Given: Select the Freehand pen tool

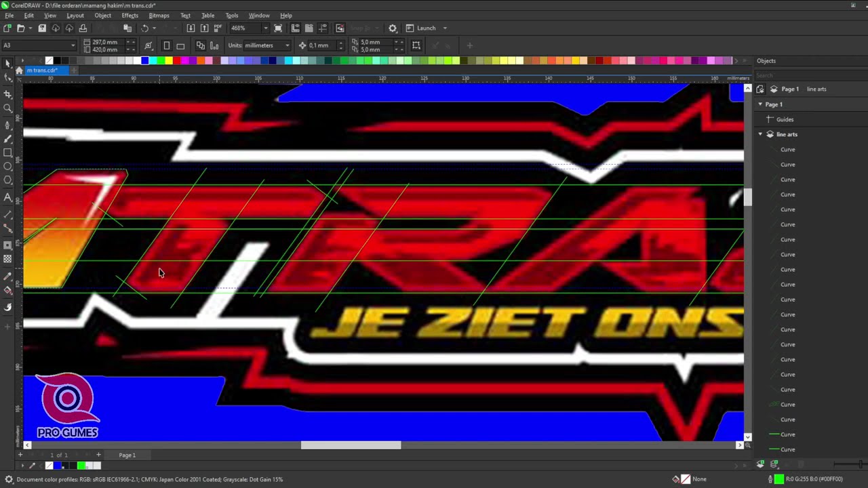Looking at the screenshot, I should (8, 125).
